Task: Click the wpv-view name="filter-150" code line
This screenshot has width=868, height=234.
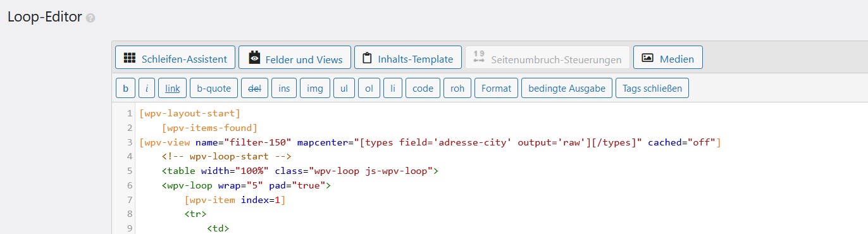Action: pos(430,142)
